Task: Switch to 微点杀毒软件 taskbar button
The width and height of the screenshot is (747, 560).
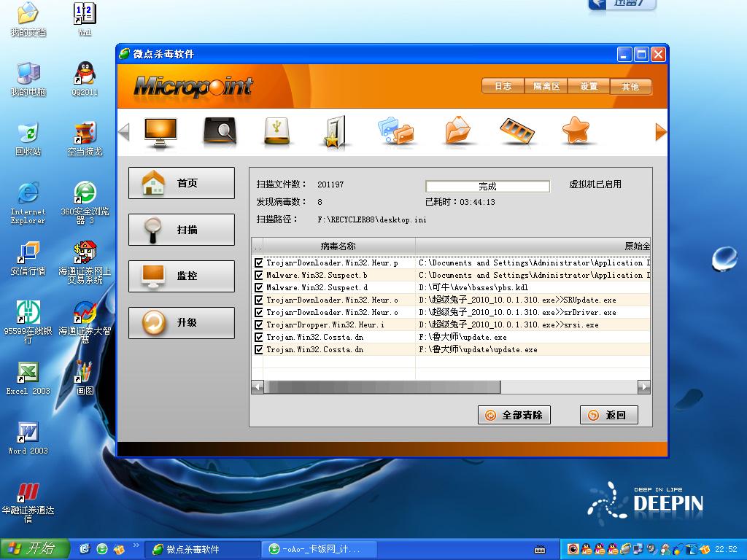Action: click(201, 550)
